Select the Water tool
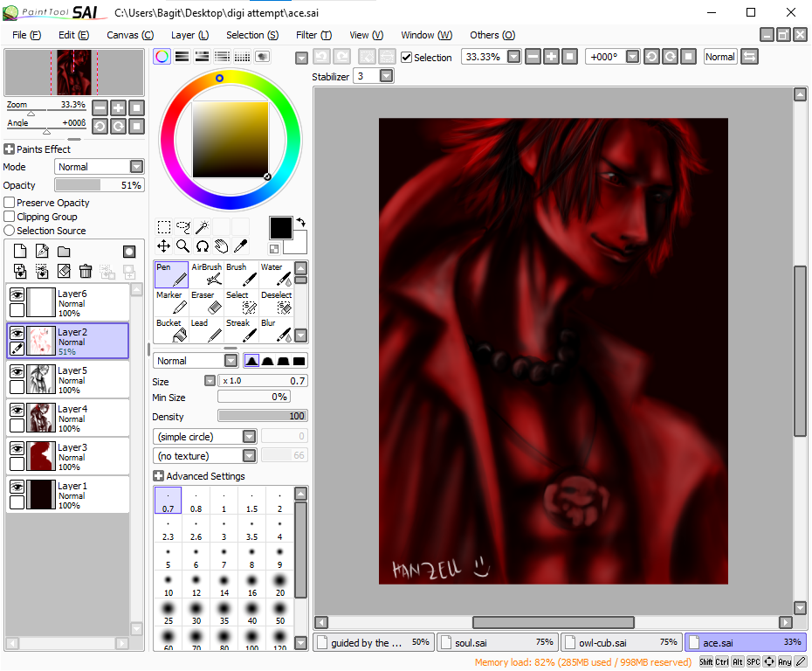 point(276,274)
